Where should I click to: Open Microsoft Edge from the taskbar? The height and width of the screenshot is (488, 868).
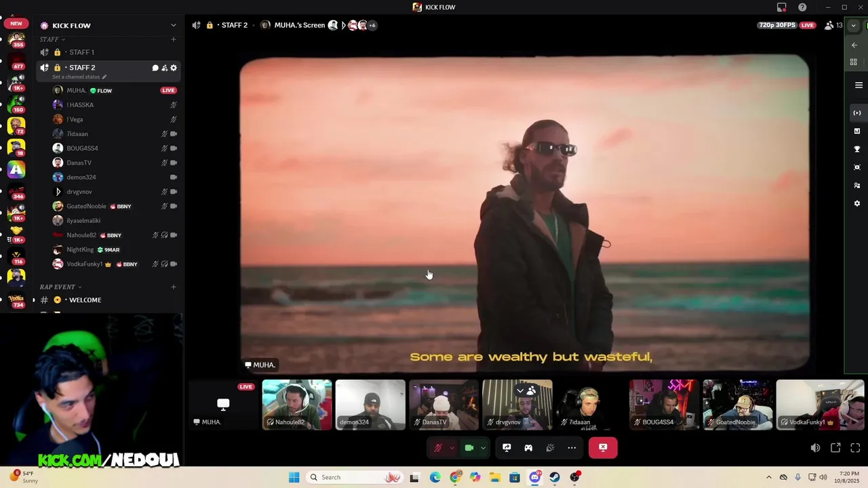click(x=435, y=477)
